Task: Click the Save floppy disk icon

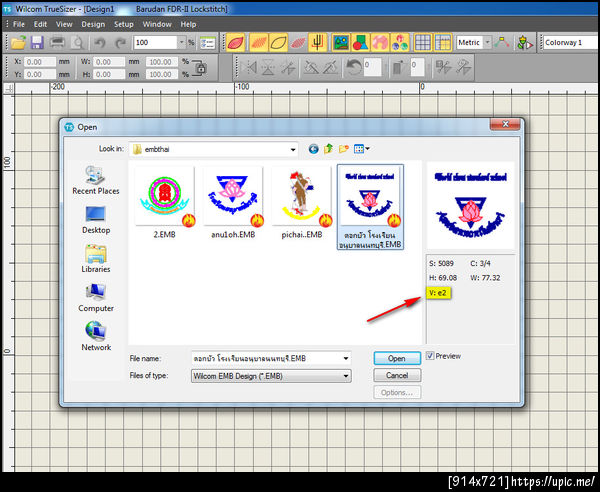Action: pyautogui.click(x=37, y=42)
